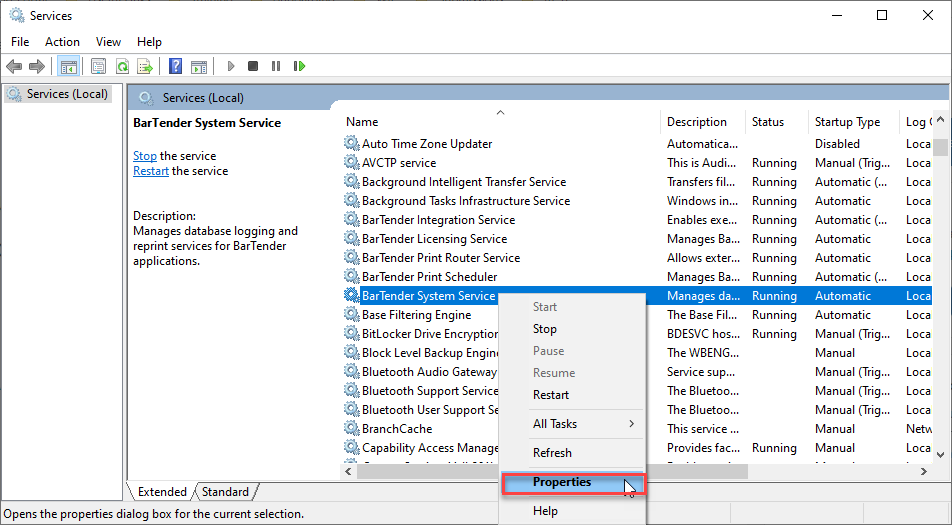Select BarTender System Service row
952x525 pixels.
click(636, 296)
